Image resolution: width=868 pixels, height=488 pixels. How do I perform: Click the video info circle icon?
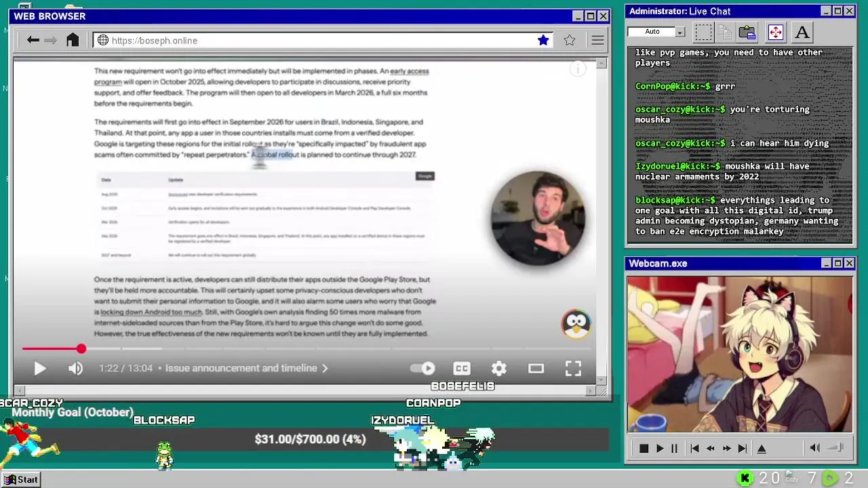click(x=577, y=68)
